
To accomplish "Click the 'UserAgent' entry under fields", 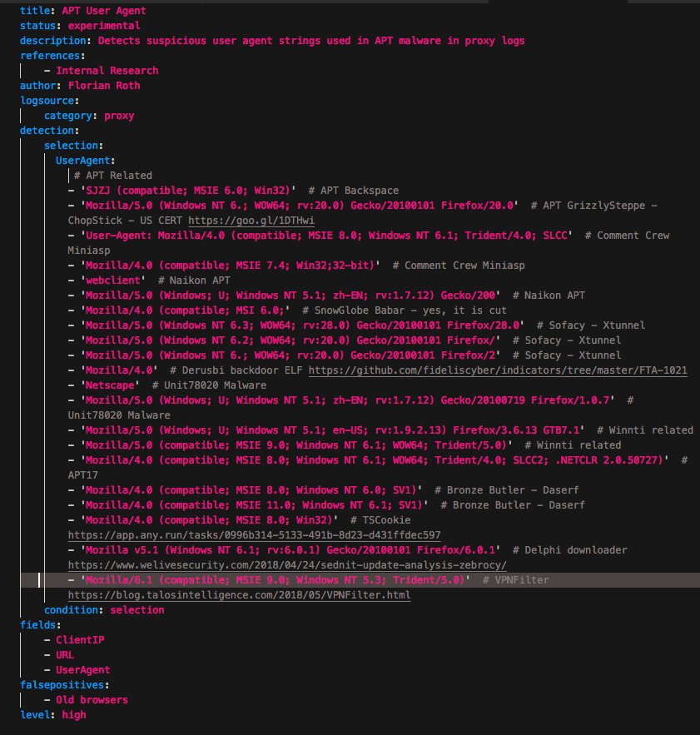I will tap(83, 670).
